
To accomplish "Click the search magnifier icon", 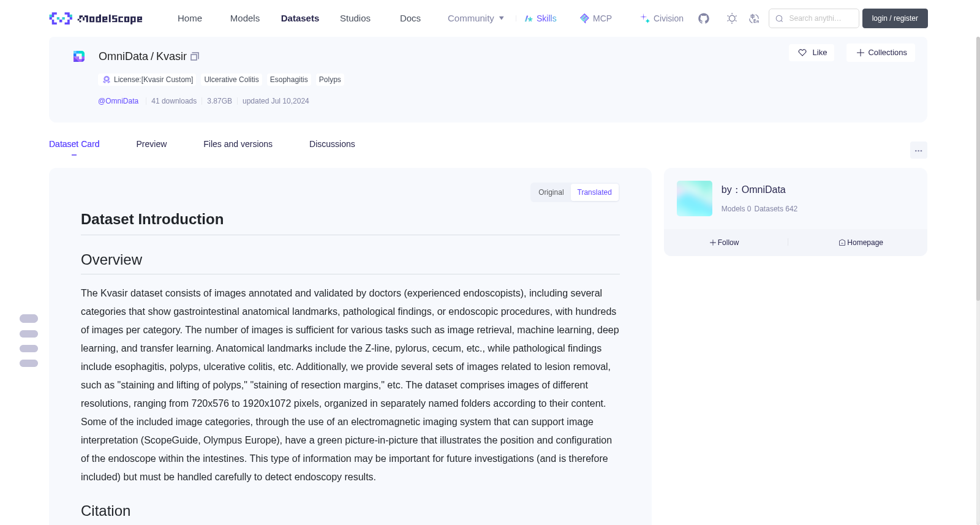I will coord(779,18).
